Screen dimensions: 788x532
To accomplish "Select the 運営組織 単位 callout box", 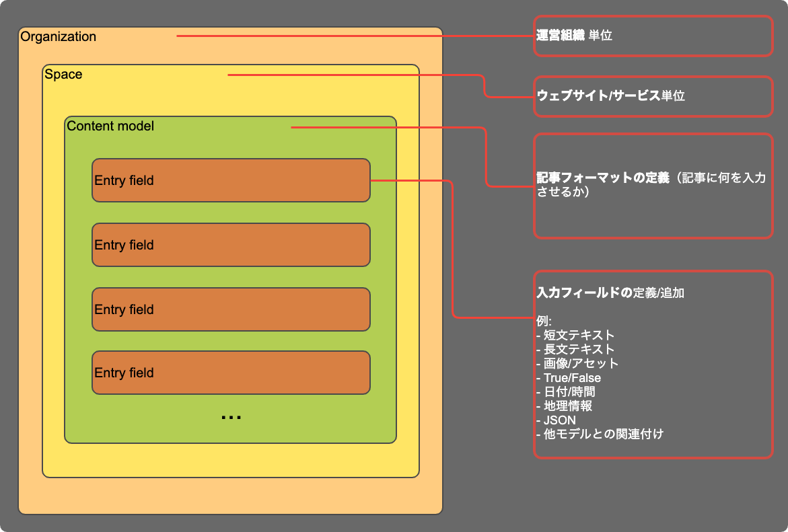I will [x=653, y=36].
